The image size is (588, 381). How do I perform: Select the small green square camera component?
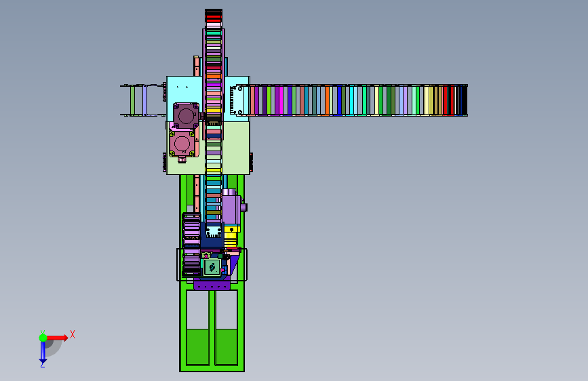pyautogui.click(x=212, y=267)
